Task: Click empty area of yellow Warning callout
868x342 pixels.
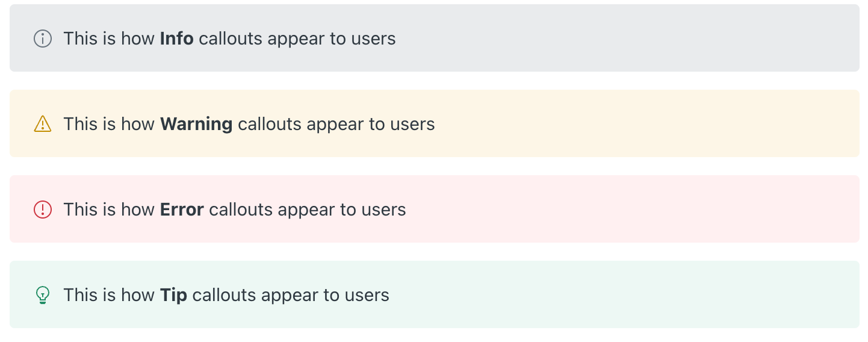Action: point(644,124)
